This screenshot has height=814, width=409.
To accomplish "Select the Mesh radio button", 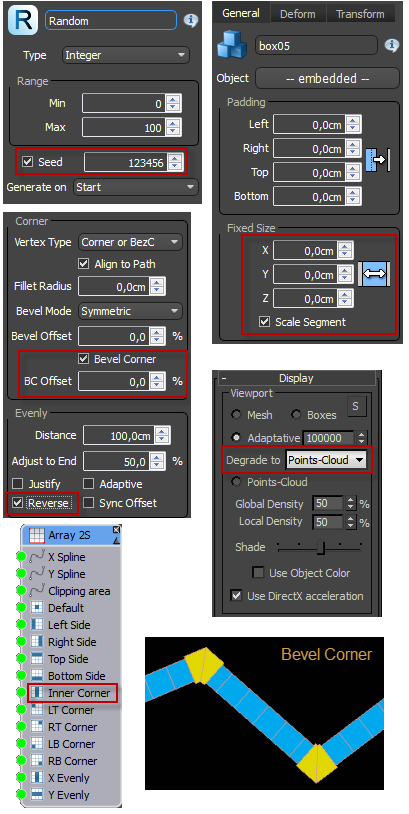I will click(237, 415).
